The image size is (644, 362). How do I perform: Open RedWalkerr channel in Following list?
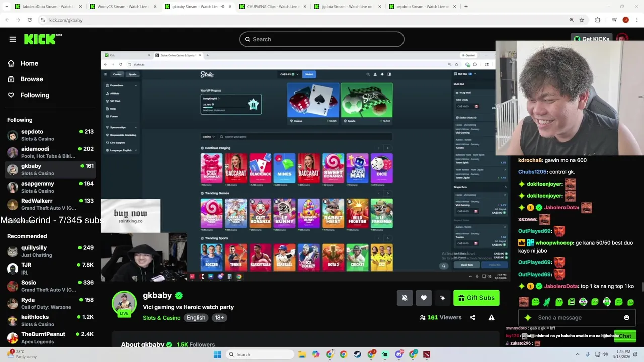(x=50, y=204)
